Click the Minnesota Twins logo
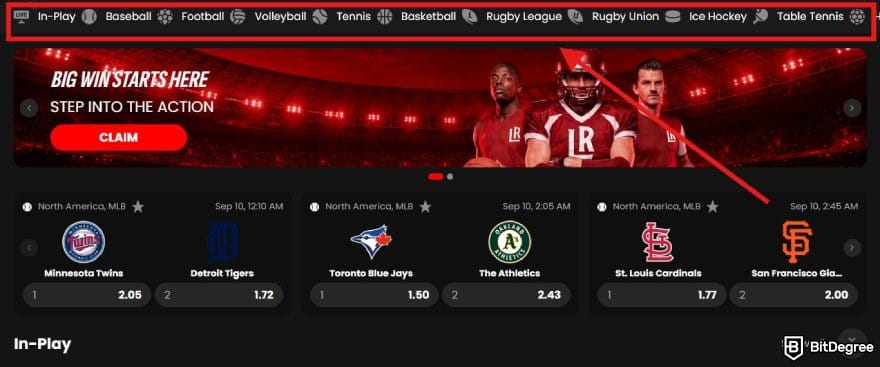 (x=84, y=242)
